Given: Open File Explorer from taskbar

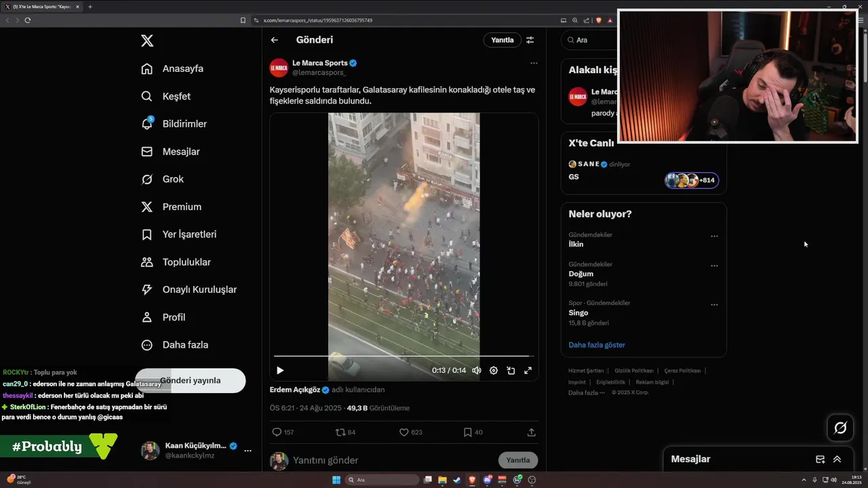Looking at the screenshot, I should tap(442, 480).
